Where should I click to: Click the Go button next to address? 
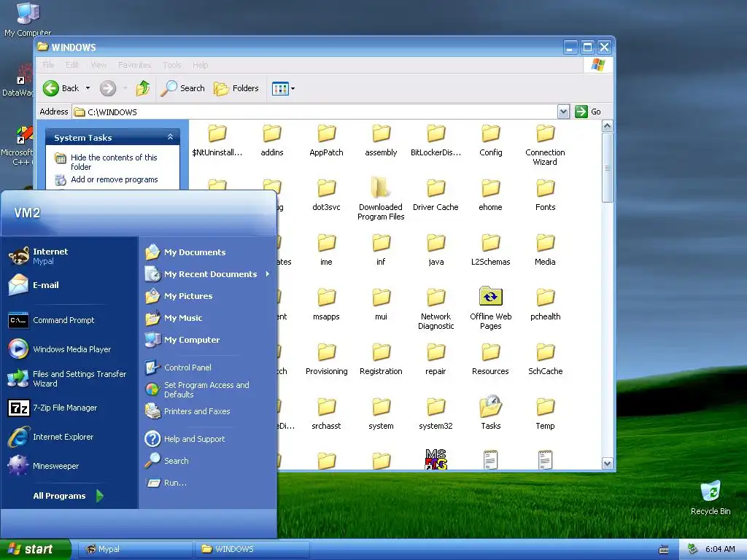[588, 112]
